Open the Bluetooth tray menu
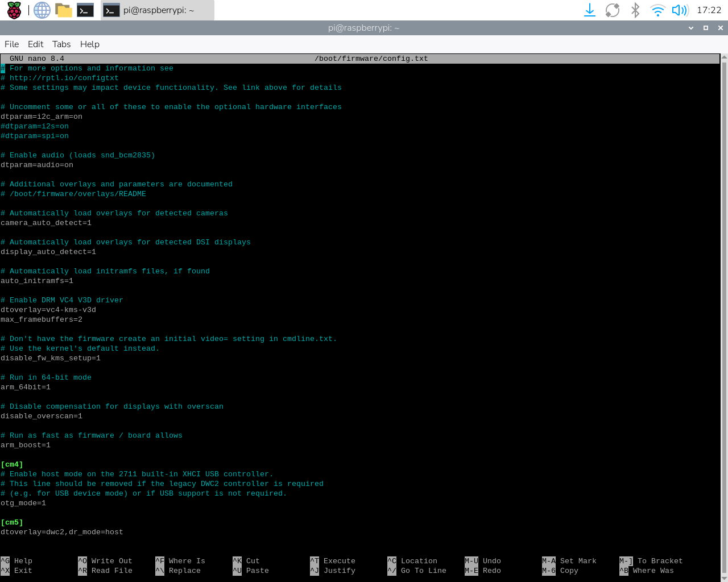The image size is (728, 582). coord(635,10)
